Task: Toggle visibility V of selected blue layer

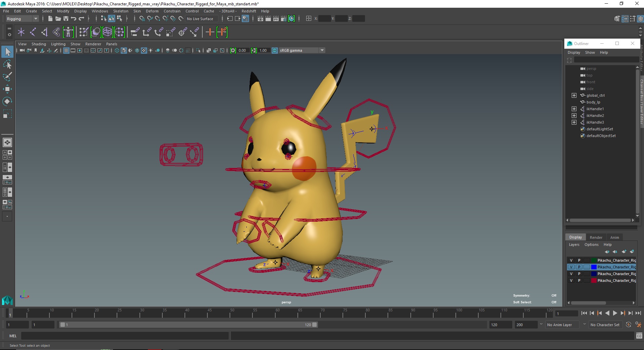Action: 571,267
